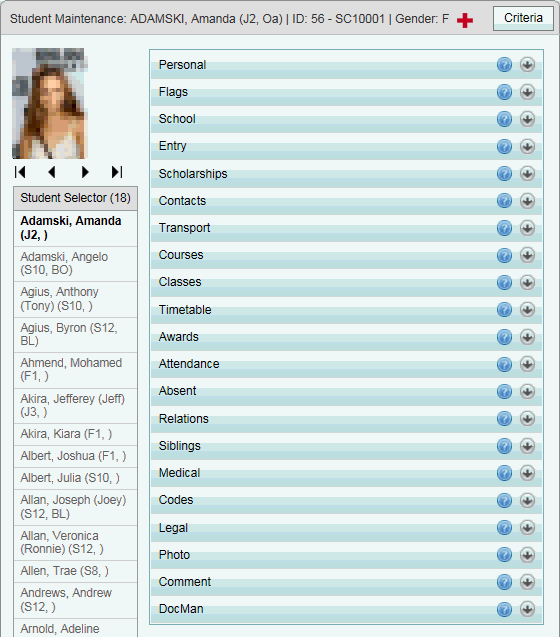Expand the Attendance section arrow
Viewport: 560px width, 637px height.
point(527,364)
